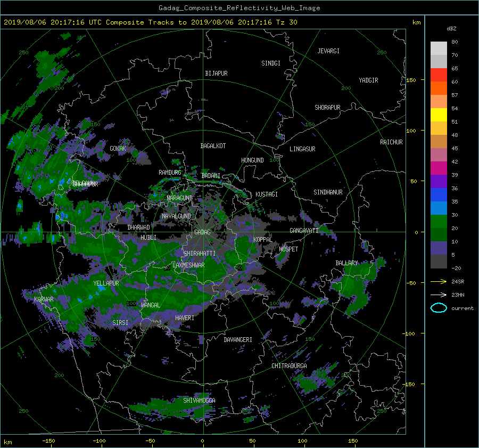Click the CHITRADURGA city label
The image size is (479, 448).
(290, 366)
